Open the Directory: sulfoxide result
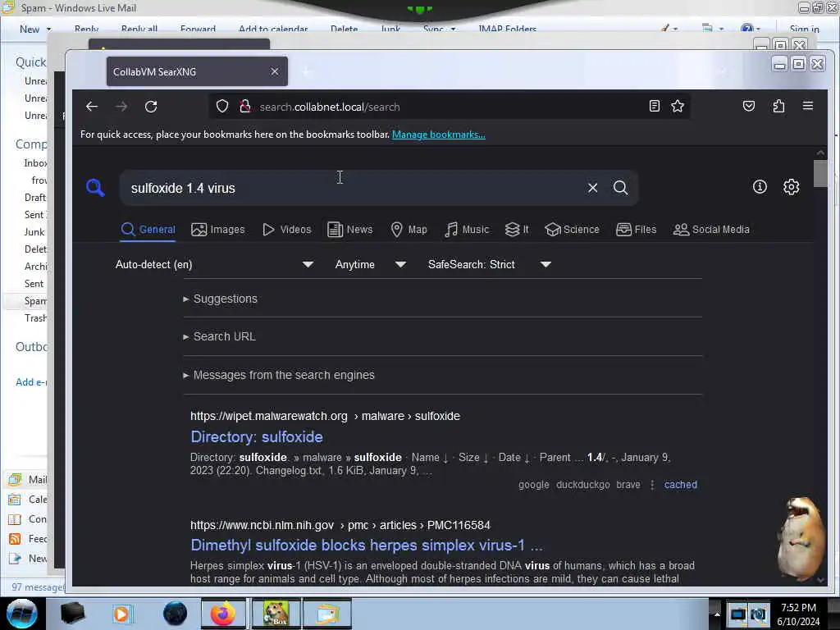Screen dimensions: 840x630 coord(257,436)
